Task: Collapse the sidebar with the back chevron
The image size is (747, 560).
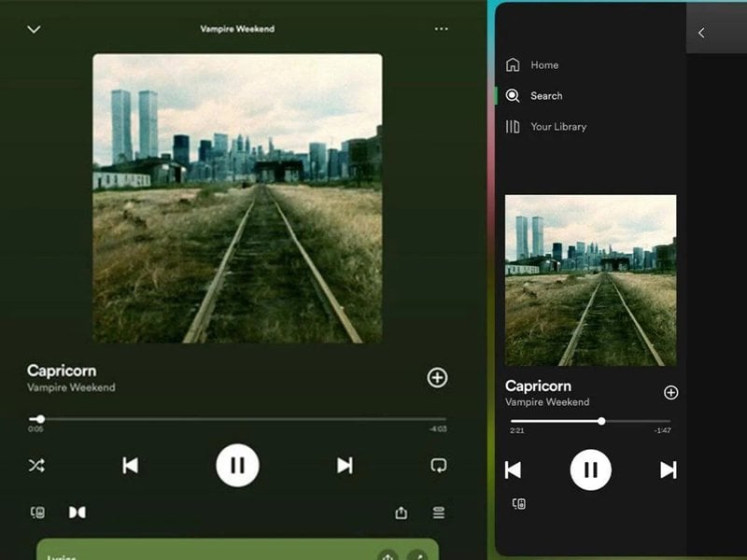Action: click(701, 32)
